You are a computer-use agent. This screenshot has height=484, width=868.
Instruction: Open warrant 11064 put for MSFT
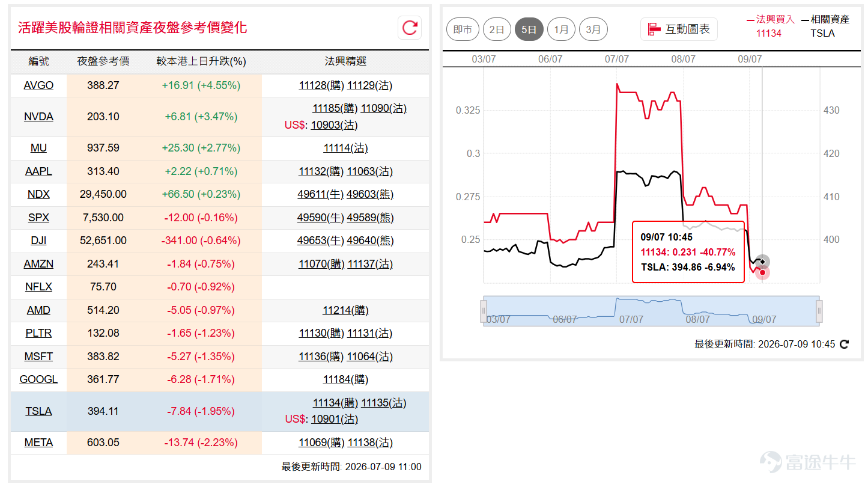point(370,357)
